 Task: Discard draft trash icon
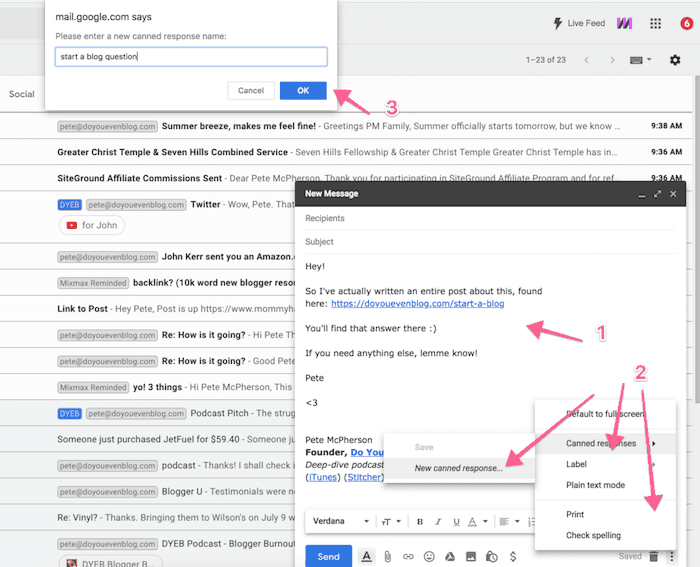[x=654, y=556]
